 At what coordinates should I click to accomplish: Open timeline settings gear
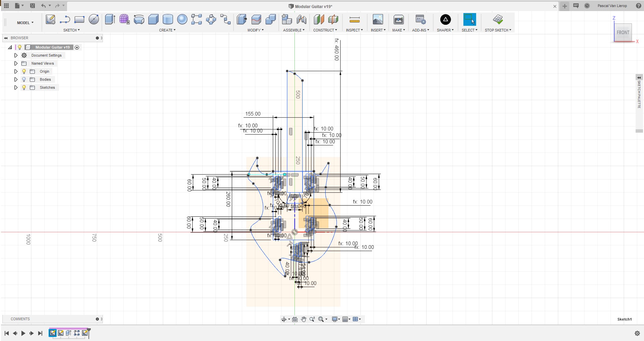(x=637, y=333)
